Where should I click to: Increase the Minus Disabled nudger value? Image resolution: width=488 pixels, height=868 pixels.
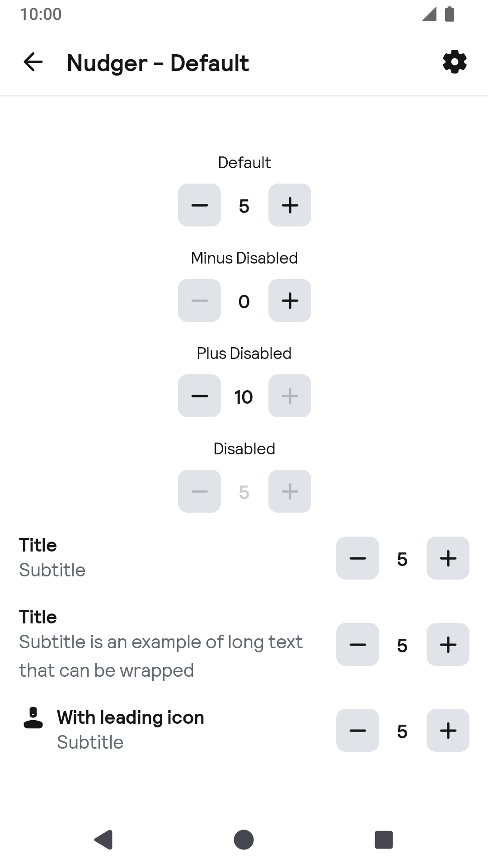(290, 301)
